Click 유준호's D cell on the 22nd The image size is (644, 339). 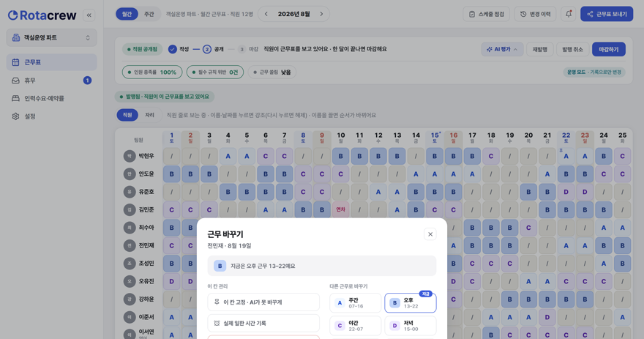pos(566,192)
